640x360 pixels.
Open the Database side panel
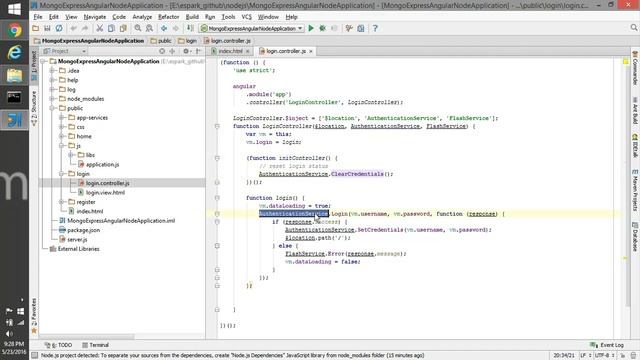(635, 237)
